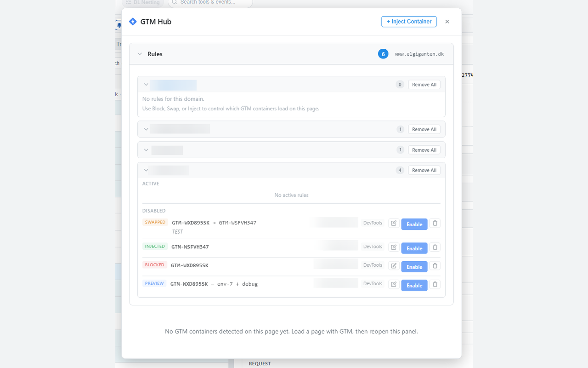Click the GTM-WXD895SK → GTM-WSFVH347 swap text
Image resolution: width=588 pixels, height=368 pixels.
point(214,223)
